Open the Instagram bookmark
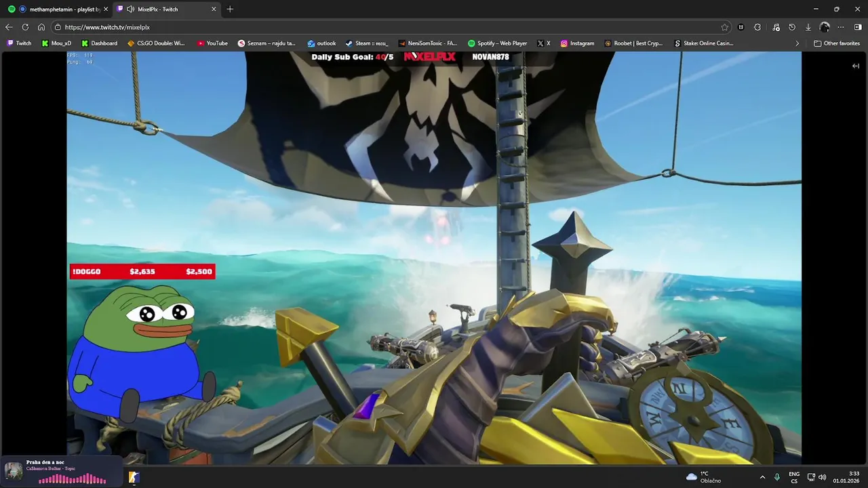868x488 pixels. click(x=577, y=43)
